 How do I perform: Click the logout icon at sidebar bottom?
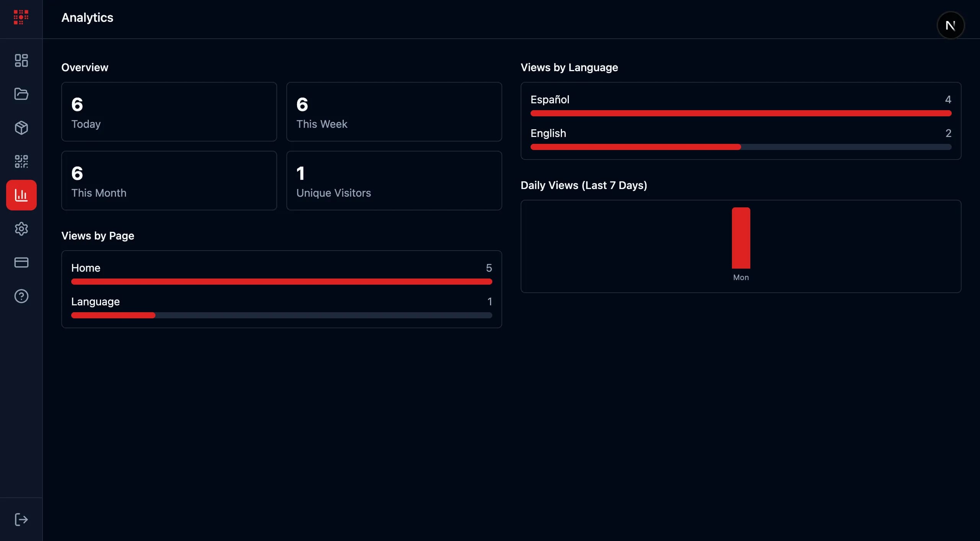21,519
